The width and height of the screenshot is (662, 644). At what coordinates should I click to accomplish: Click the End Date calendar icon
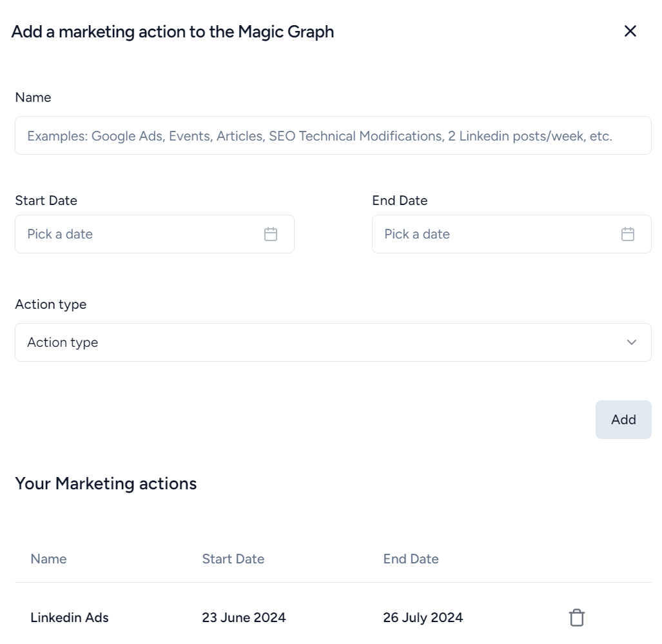tap(628, 234)
